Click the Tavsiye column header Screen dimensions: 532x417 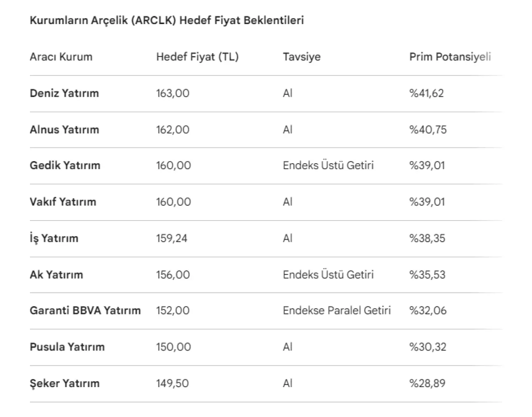(x=301, y=57)
